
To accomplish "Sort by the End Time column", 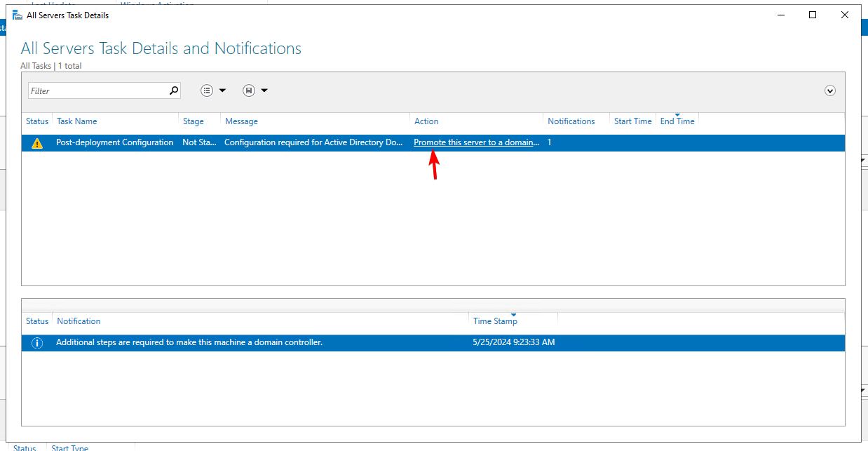I will click(675, 121).
